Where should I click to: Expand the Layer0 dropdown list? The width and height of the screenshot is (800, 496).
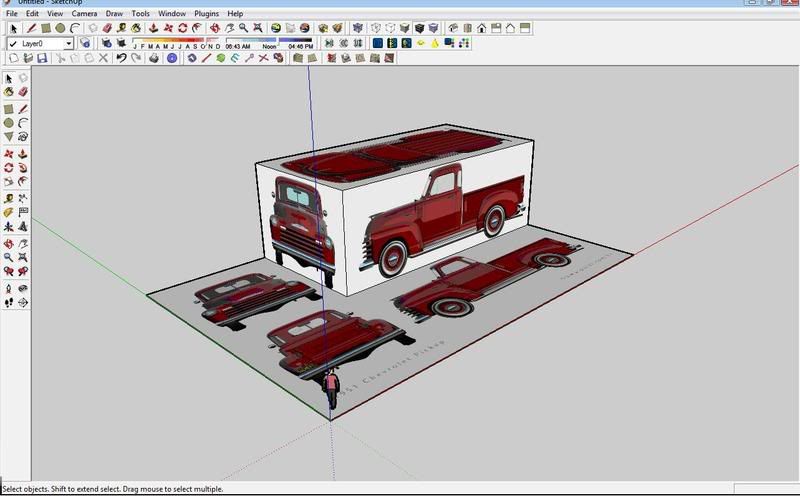69,44
